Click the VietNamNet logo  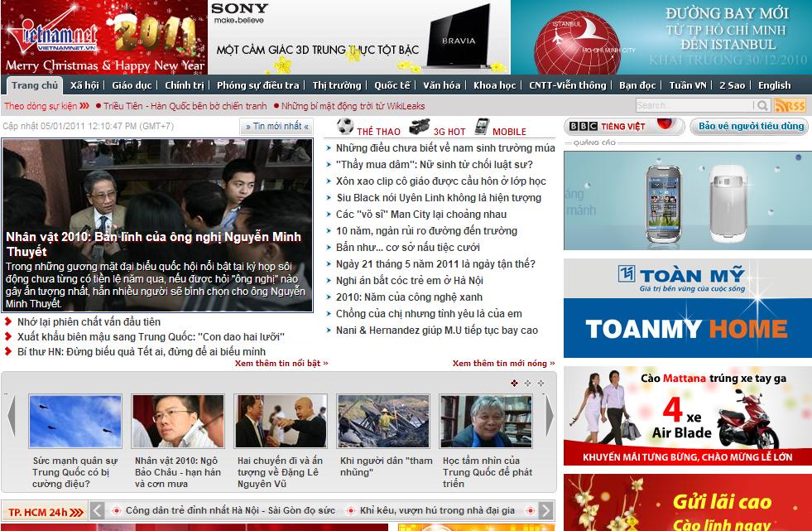click(x=50, y=35)
